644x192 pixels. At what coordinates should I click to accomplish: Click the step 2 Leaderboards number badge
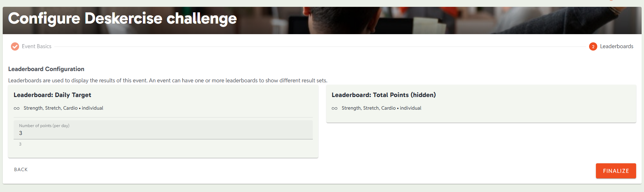(x=593, y=46)
